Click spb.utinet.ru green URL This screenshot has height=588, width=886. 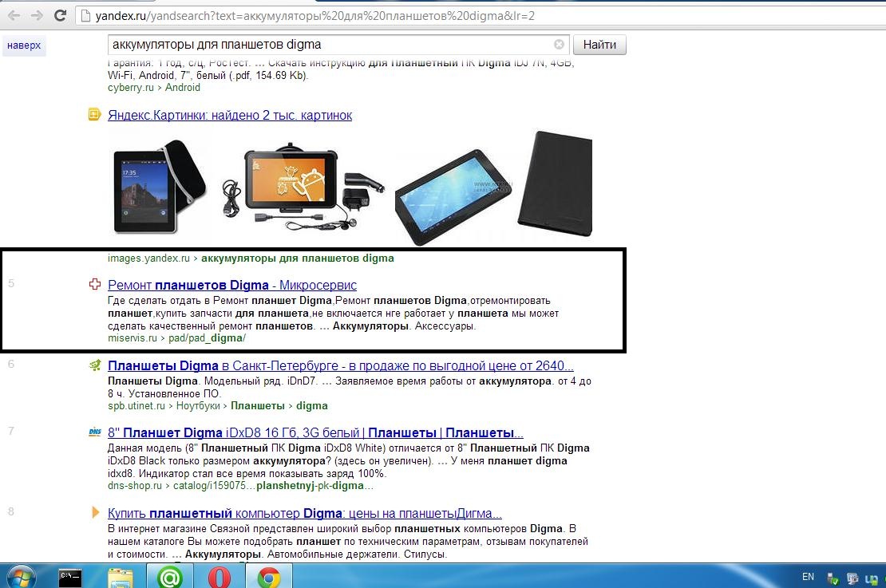136,406
